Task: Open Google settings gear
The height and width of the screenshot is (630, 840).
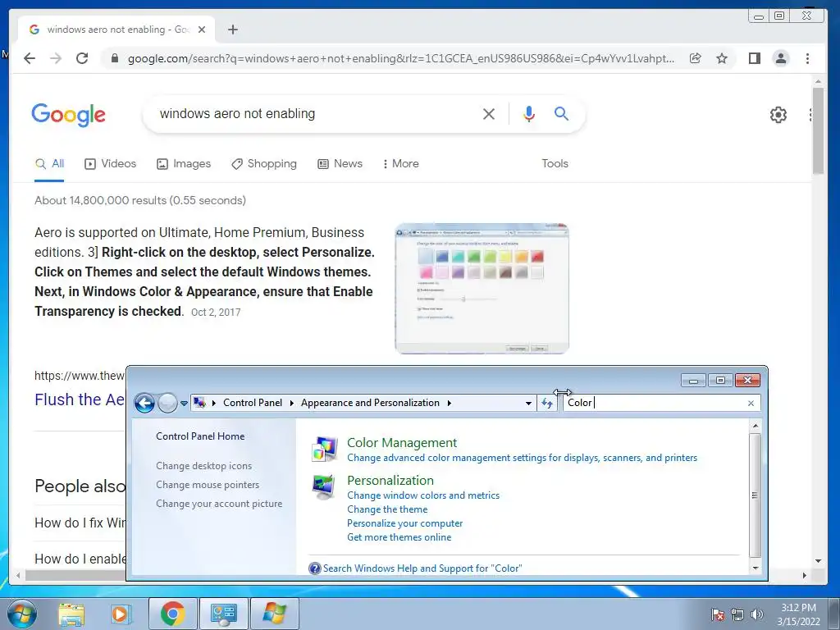Action: [778, 114]
